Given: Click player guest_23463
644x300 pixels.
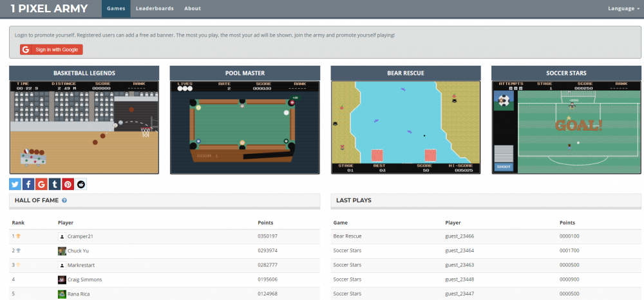Looking at the screenshot, I should 460,265.
